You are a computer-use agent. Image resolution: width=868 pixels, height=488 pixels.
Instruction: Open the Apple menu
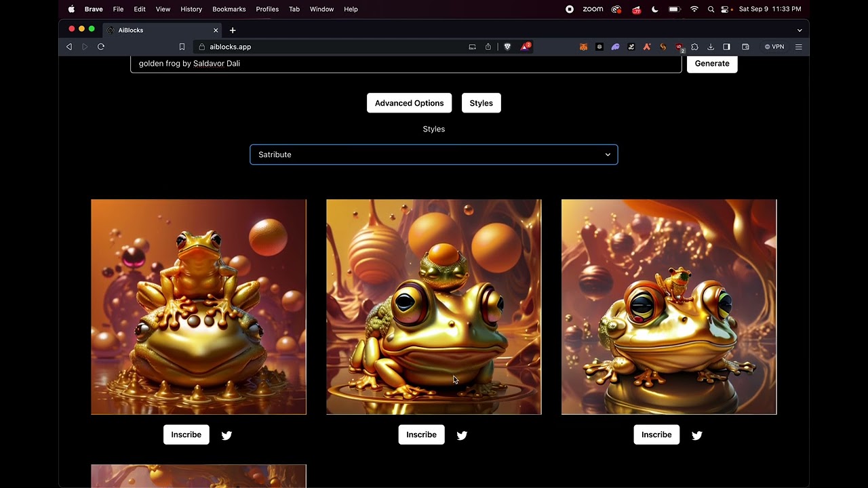tap(71, 9)
